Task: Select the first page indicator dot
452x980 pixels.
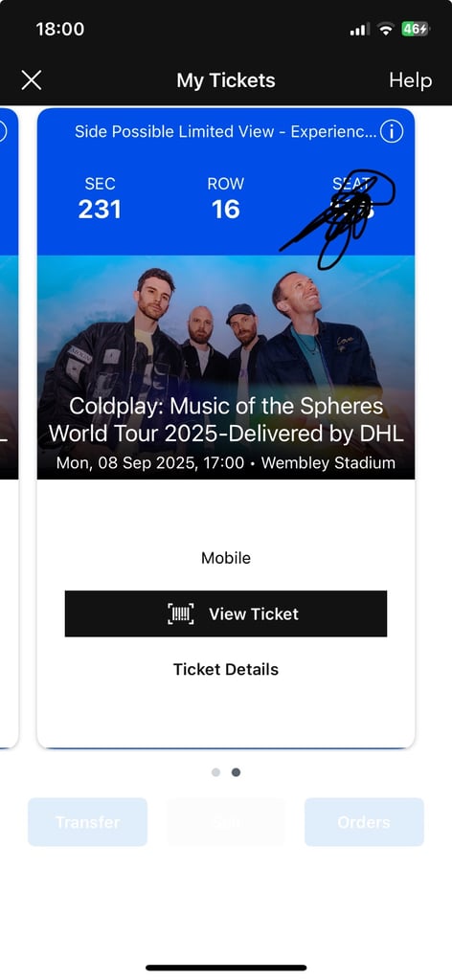Action: pos(215,772)
